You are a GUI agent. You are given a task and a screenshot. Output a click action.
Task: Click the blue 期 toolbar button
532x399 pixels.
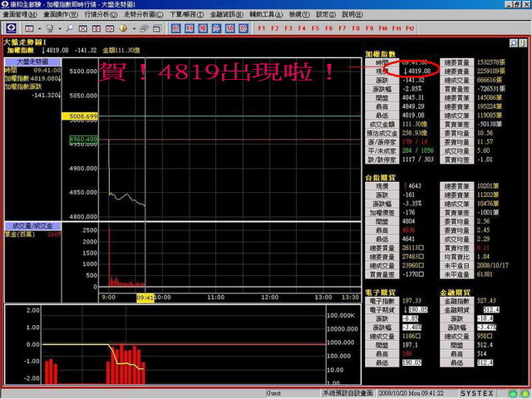pos(190,28)
